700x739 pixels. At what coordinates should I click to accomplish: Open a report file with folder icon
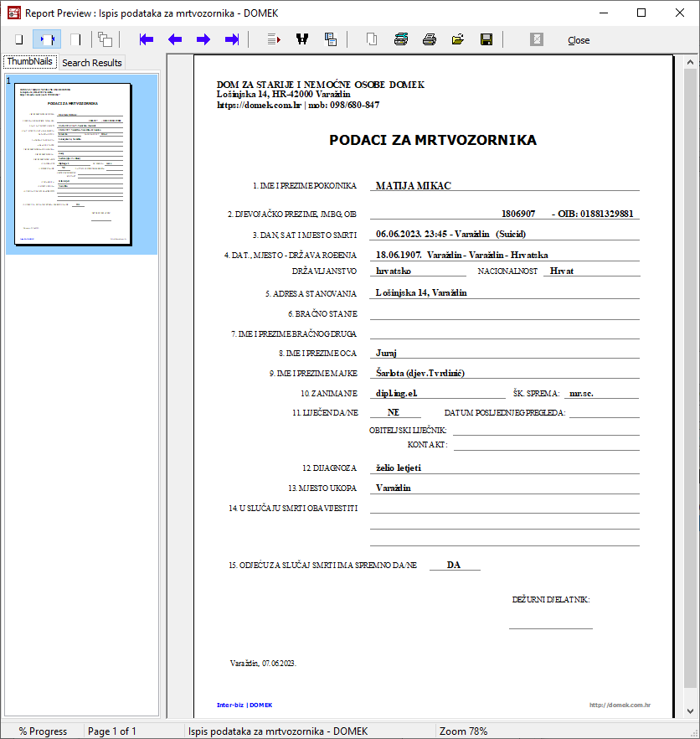point(458,39)
